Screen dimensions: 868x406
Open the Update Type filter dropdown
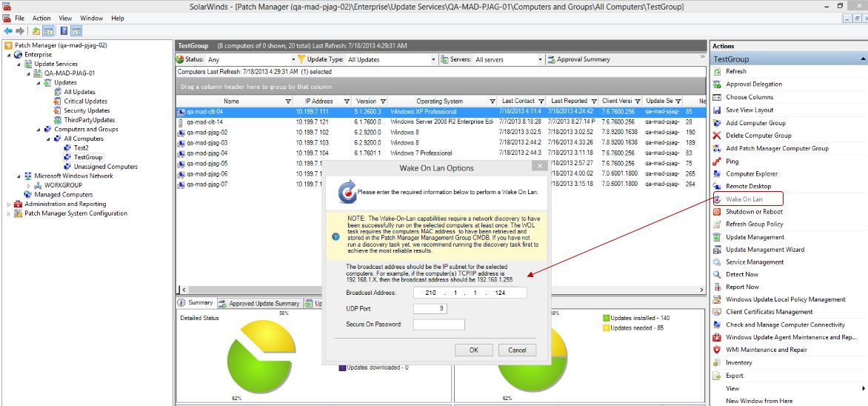433,59
